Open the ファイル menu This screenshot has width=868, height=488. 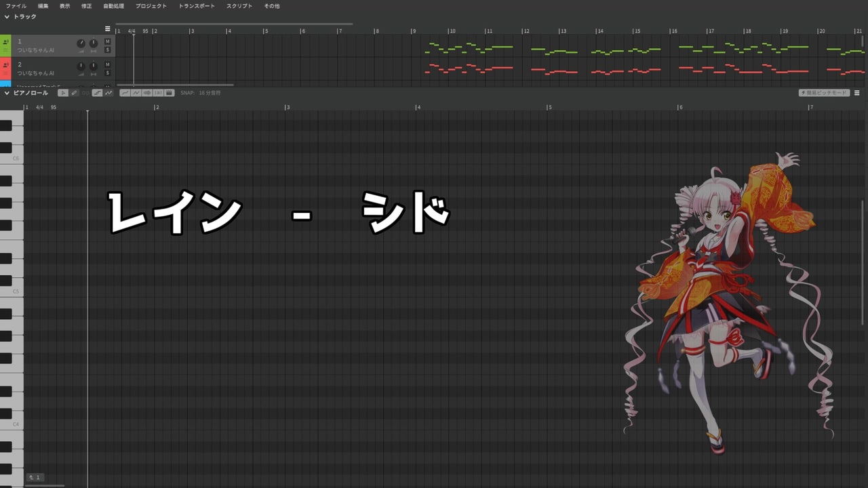(16, 6)
